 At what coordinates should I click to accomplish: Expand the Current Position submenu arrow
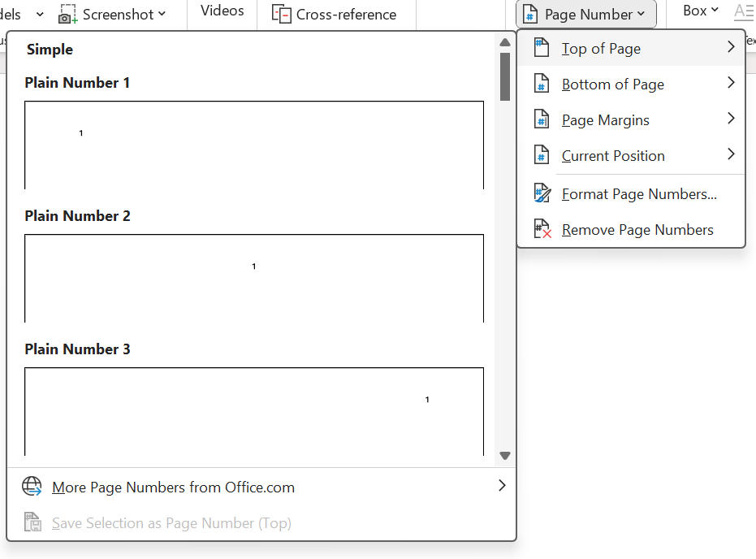pyautogui.click(x=731, y=154)
